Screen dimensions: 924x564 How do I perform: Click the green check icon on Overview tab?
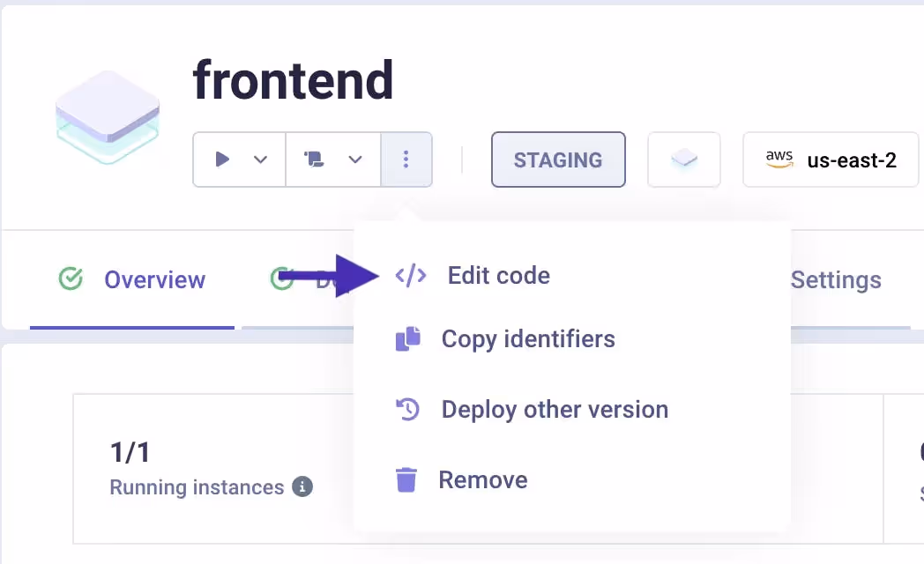[71, 279]
